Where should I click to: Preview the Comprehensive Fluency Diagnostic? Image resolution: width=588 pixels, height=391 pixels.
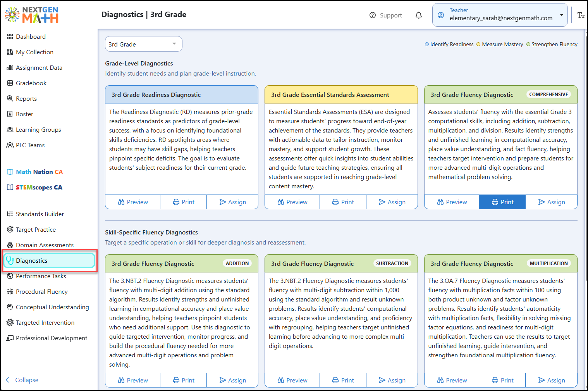(452, 202)
